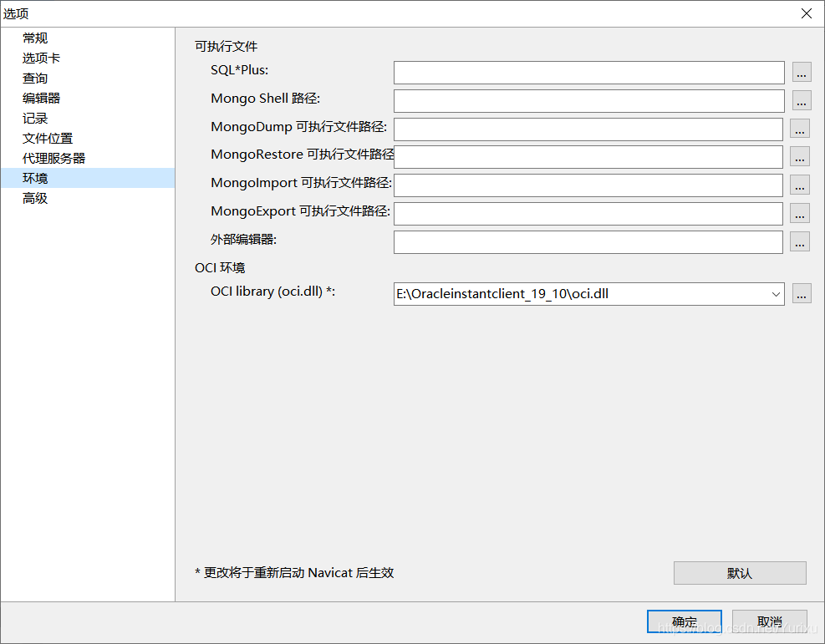Click the MongoDump path text box
Viewport: 825px width, 644px height.
[x=588, y=129]
